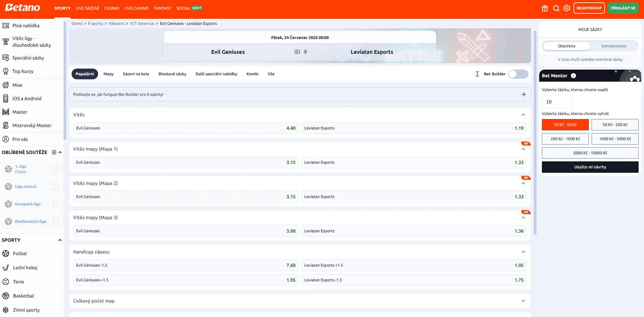Switch to Vyhodnoceno bets
This screenshot has width=644, height=317.
tap(614, 46)
